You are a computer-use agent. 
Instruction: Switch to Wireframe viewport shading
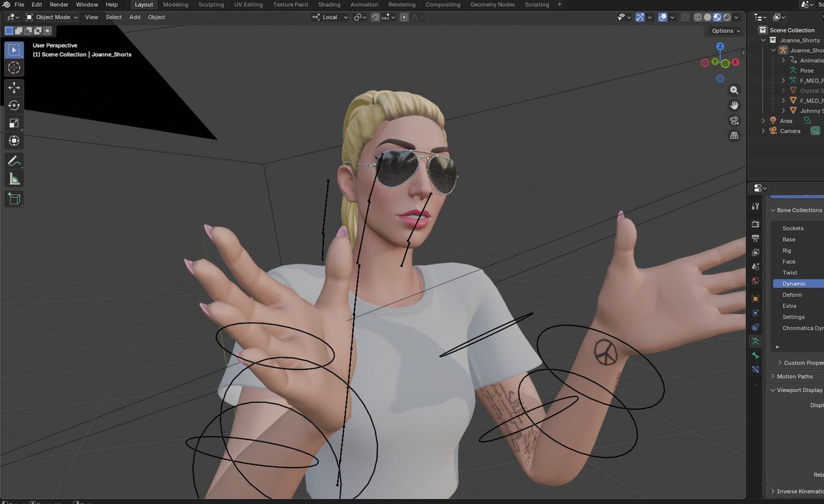[699, 17]
